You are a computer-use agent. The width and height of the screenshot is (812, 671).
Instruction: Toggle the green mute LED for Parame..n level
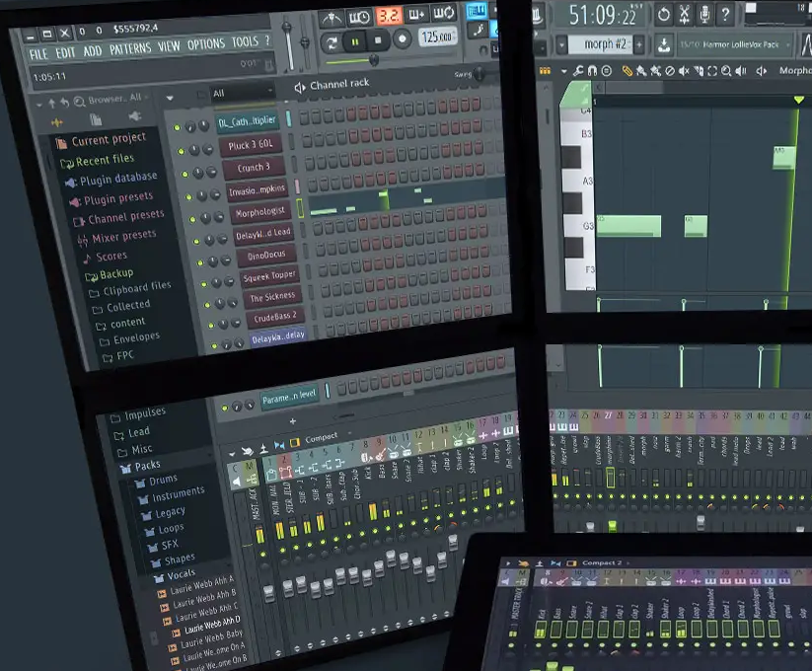(225, 408)
